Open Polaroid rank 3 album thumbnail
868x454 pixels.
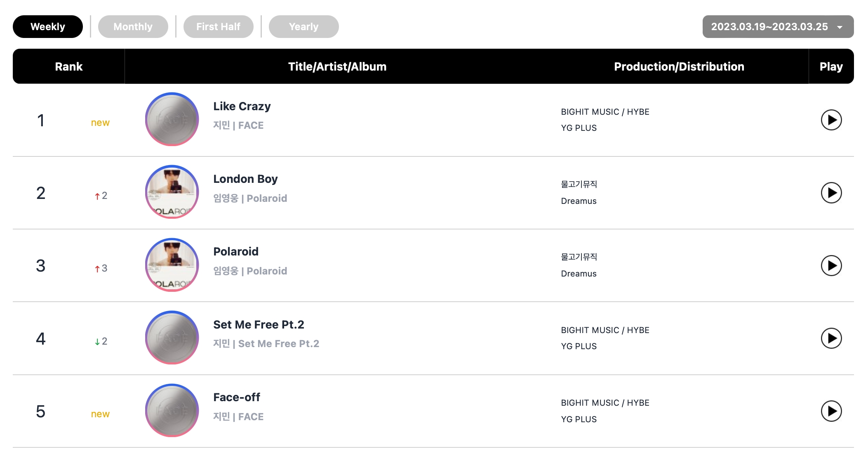tap(172, 265)
